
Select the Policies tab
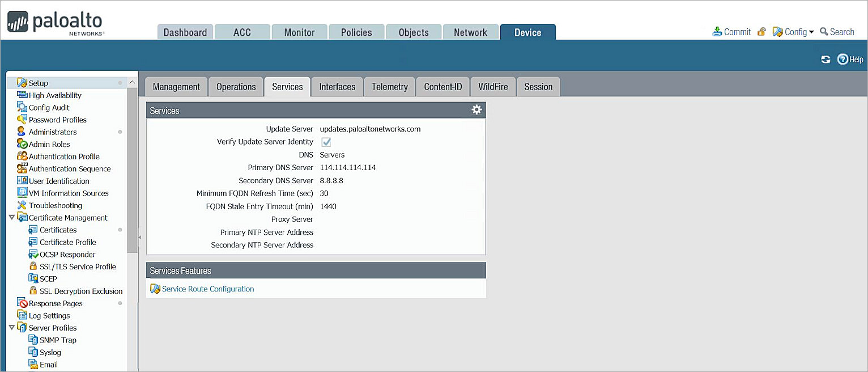click(356, 32)
